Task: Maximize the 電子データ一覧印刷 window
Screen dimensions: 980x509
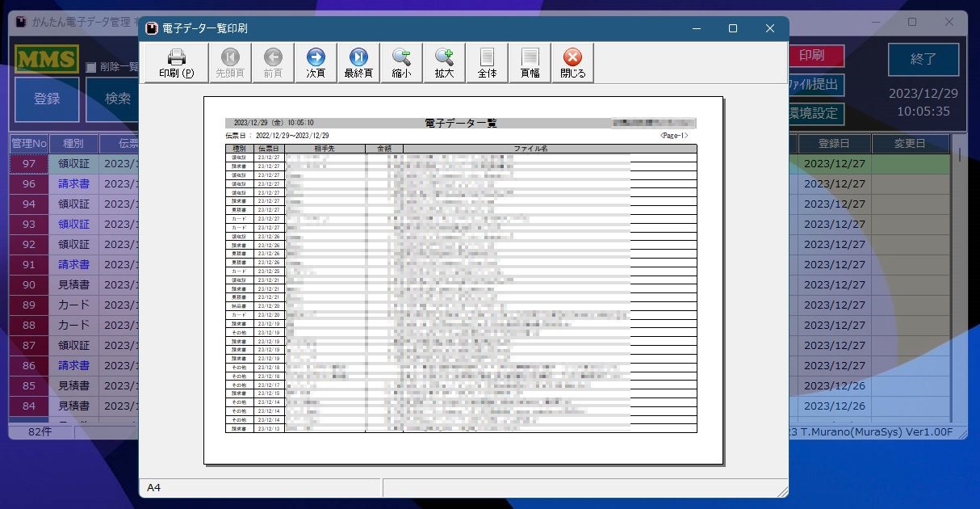Action: 732,28
